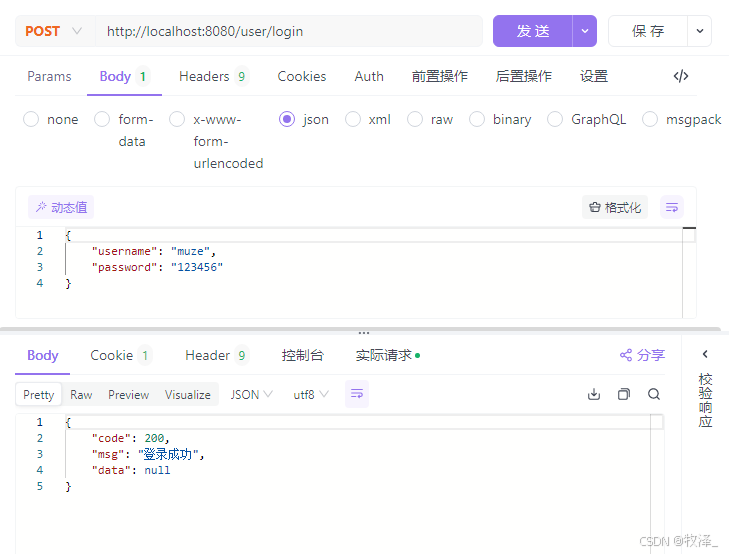Copy the response content
Viewport: 729px width, 554px height.
(623, 394)
